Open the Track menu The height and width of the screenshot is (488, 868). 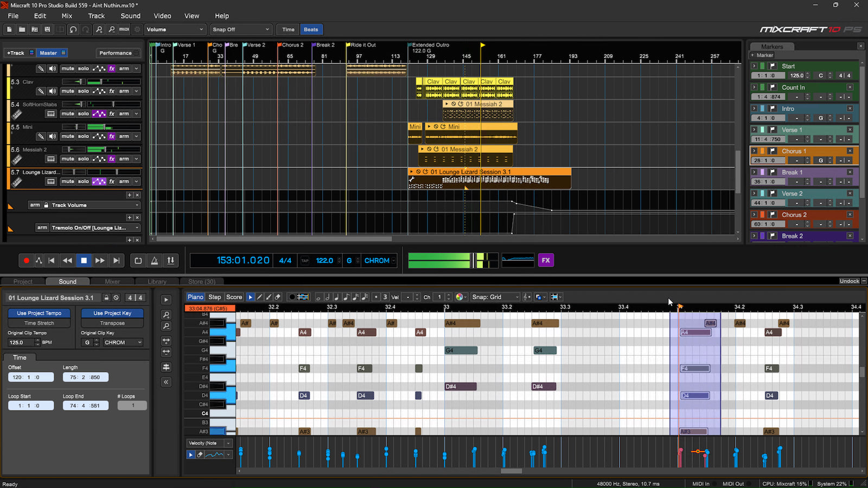tap(96, 16)
